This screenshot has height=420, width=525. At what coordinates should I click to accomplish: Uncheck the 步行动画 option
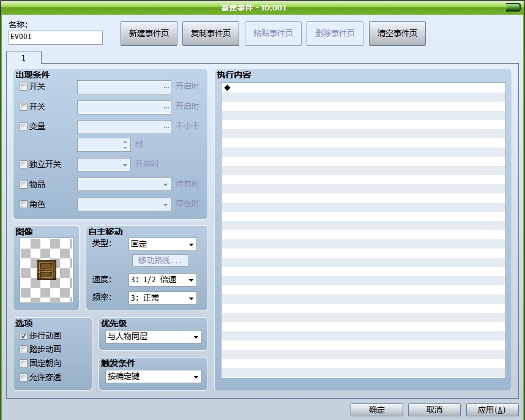[23, 336]
